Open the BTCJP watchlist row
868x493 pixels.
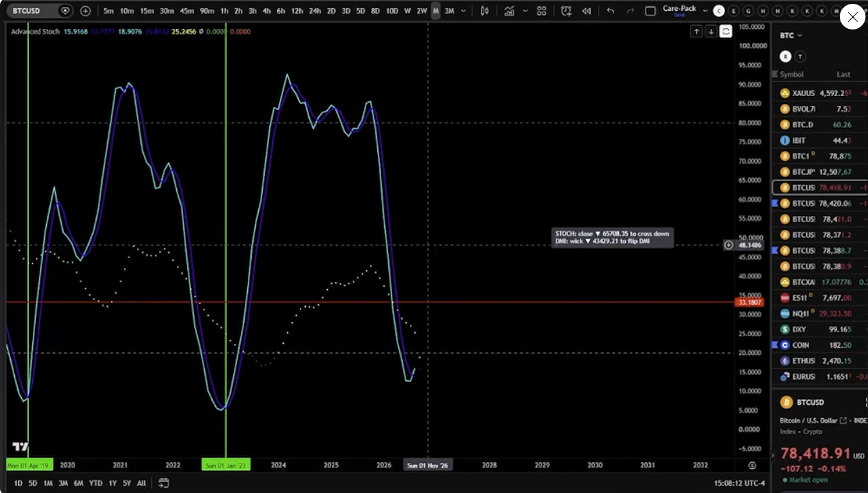click(820, 172)
